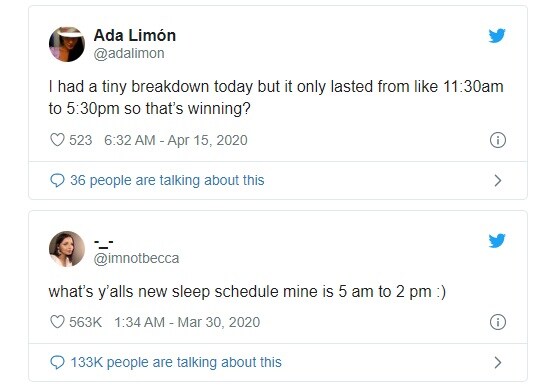Screen dimensions: 543x389
Task: Click the speech bubble icon beside 36 people
Action: tap(57, 180)
